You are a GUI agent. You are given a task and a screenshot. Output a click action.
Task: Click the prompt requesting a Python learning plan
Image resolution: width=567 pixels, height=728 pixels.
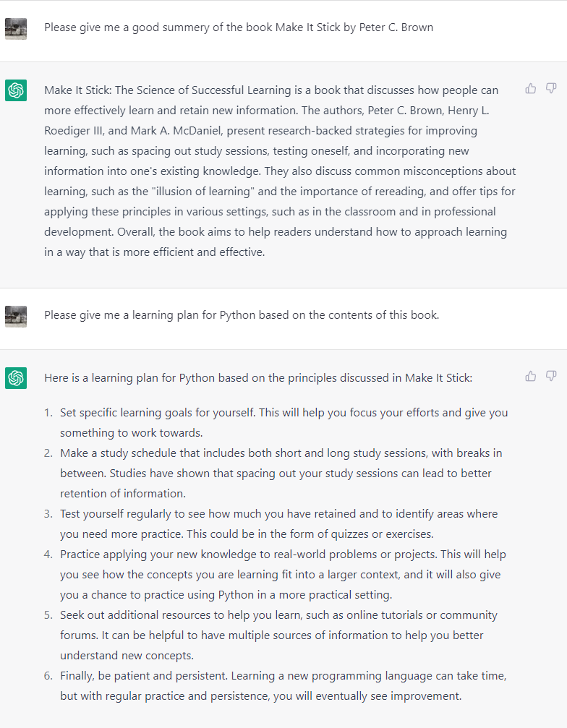(x=242, y=315)
